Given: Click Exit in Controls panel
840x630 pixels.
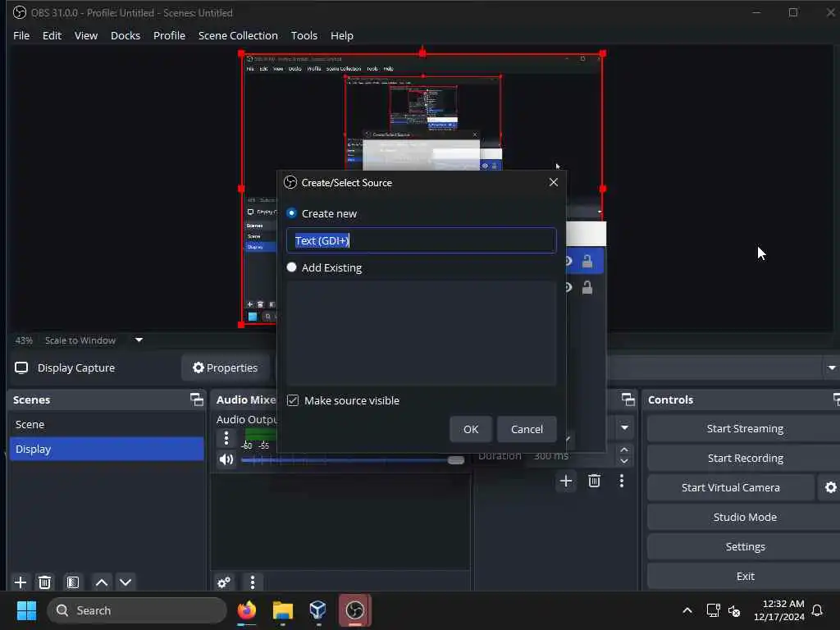Looking at the screenshot, I should [745, 576].
